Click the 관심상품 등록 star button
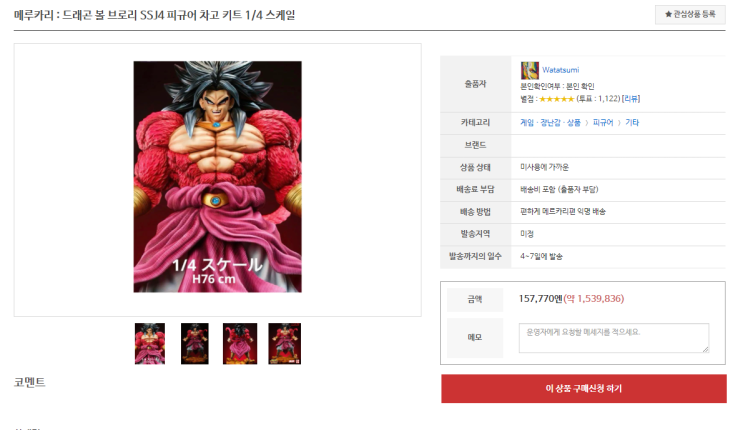 tap(690, 15)
